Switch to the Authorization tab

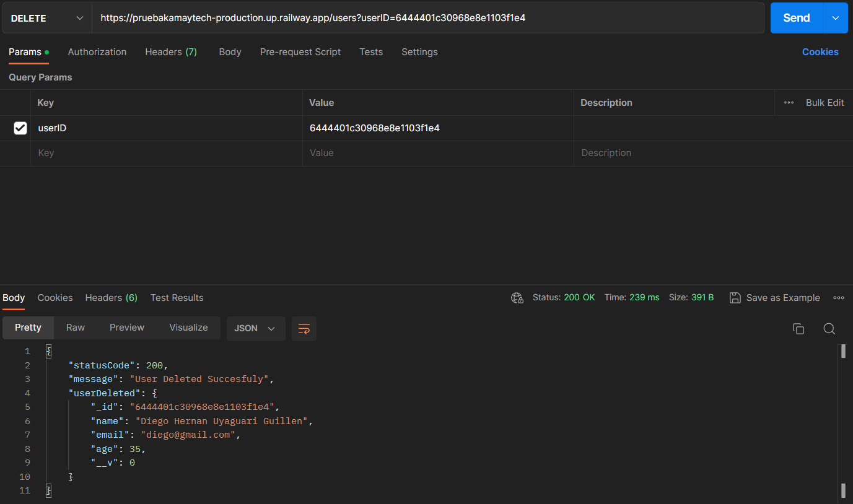[x=97, y=52]
